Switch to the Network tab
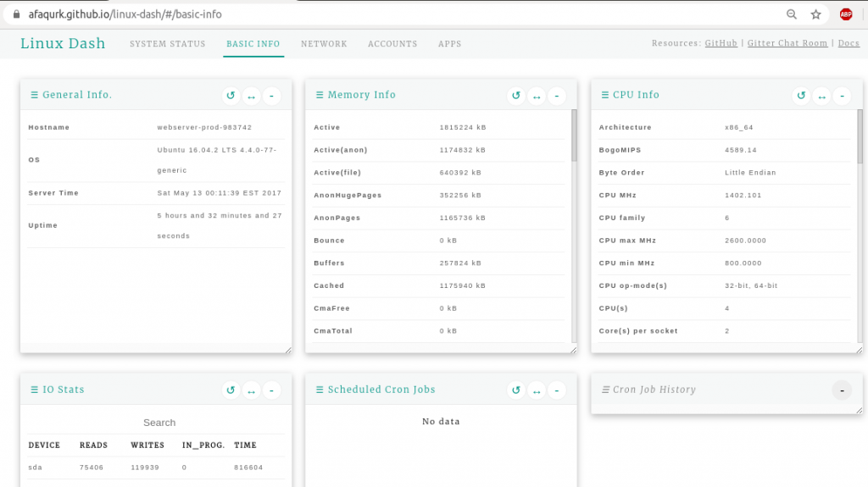The height and width of the screenshot is (487, 868). click(x=324, y=44)
